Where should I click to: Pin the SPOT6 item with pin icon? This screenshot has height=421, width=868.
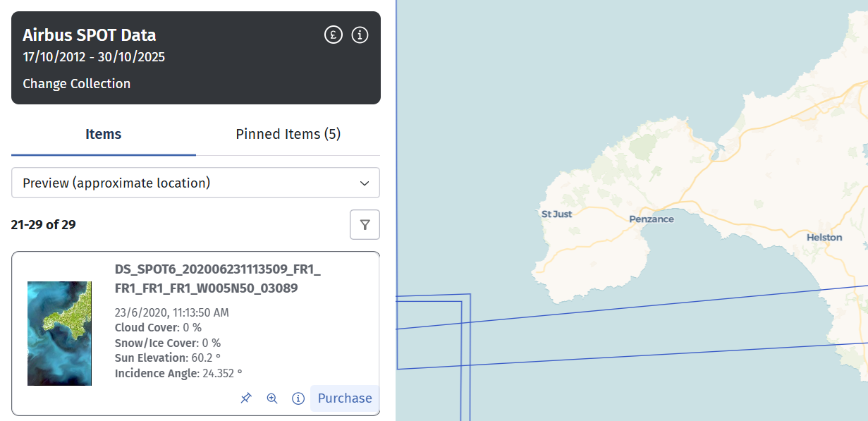pyautogui.click(x=245, y=398)
